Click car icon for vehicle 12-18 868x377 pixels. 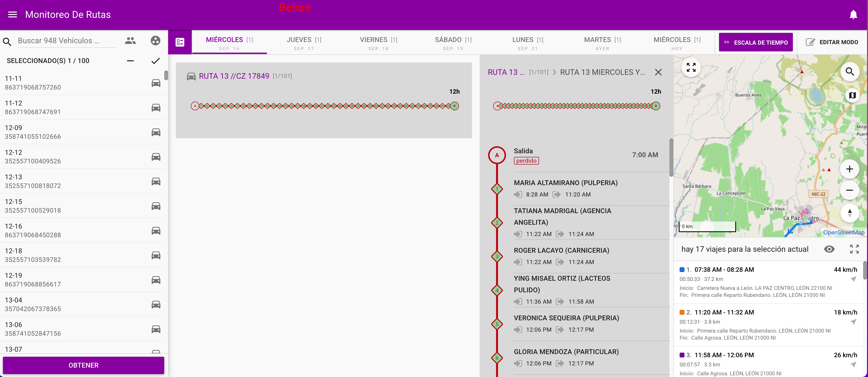(156, 255)
